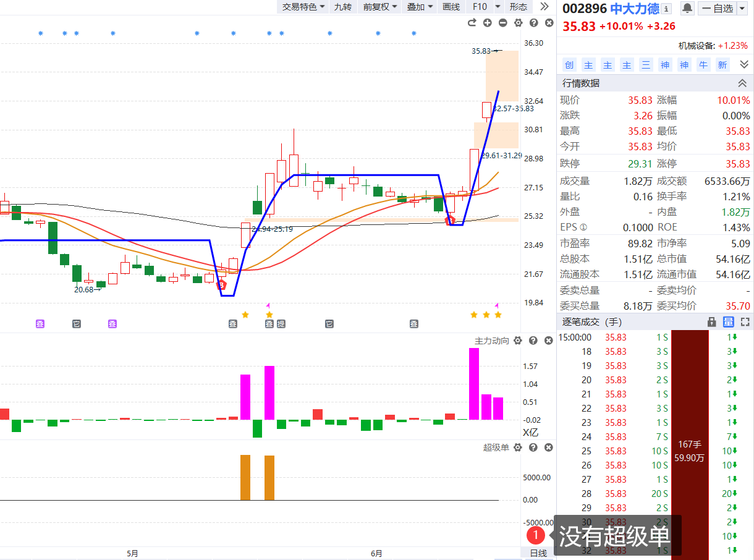Image resolution: width=754 pixels, height=560 pixels.
Task: Expand trade list with fullscreen icon
Action: 745,321
